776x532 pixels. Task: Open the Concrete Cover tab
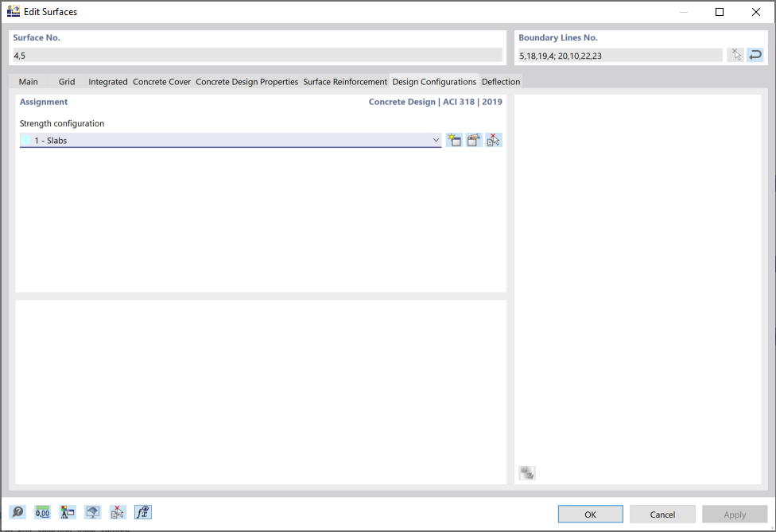162,82
